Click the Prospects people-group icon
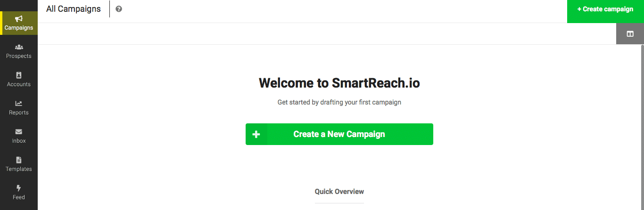Viewport: 644px width, 210px height. point(19,47)
